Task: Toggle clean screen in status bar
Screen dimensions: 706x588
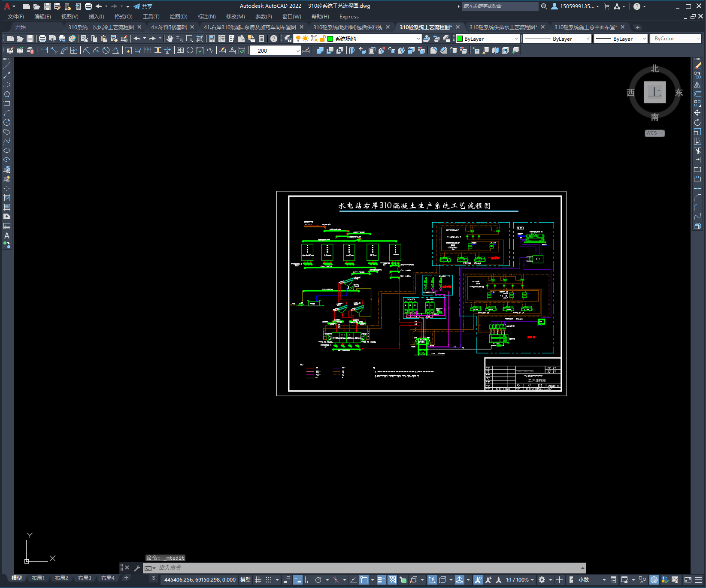Action: pos(688,580)
